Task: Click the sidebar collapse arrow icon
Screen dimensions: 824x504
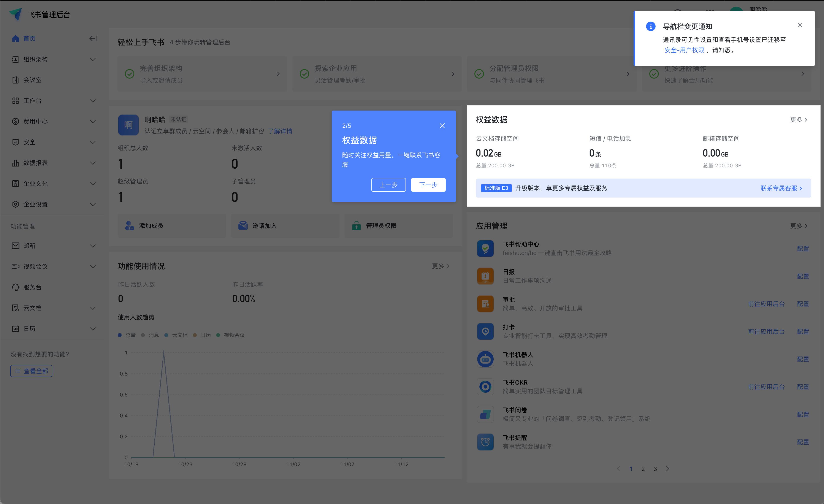Action: coord(93,38)
